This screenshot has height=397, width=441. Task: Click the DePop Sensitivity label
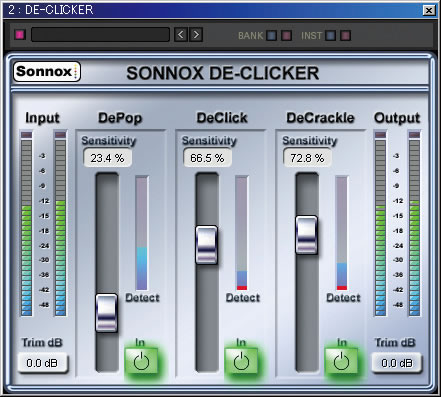click(109, 141)
